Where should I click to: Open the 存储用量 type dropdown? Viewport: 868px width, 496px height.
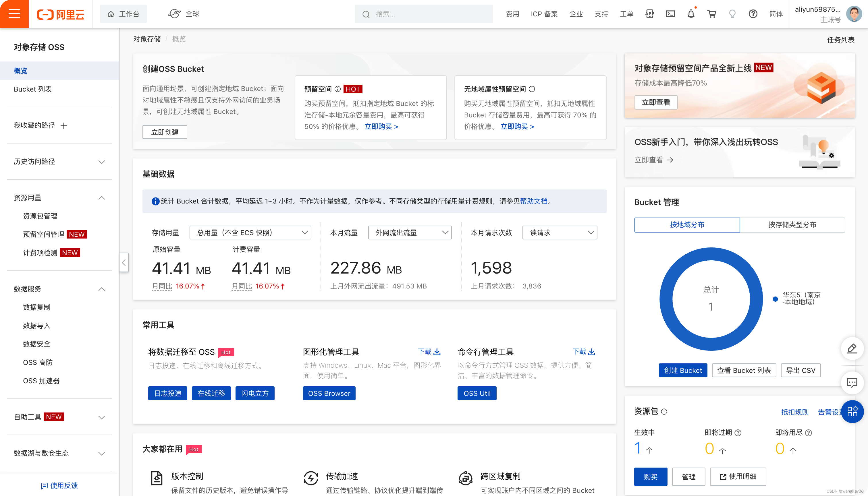pos(250,232)
